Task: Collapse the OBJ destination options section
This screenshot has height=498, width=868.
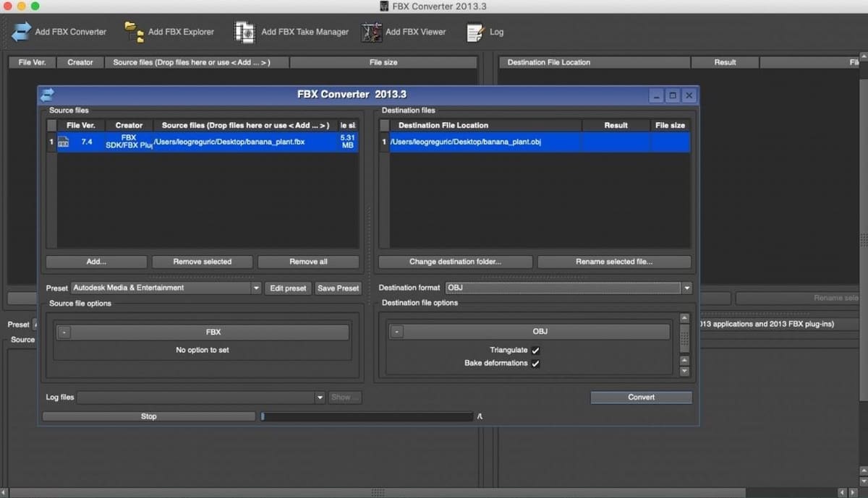Action: point(396,332)
